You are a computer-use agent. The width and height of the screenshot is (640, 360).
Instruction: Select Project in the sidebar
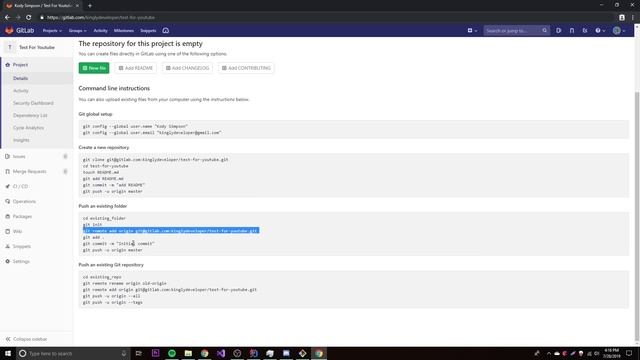tap(20, 65)
